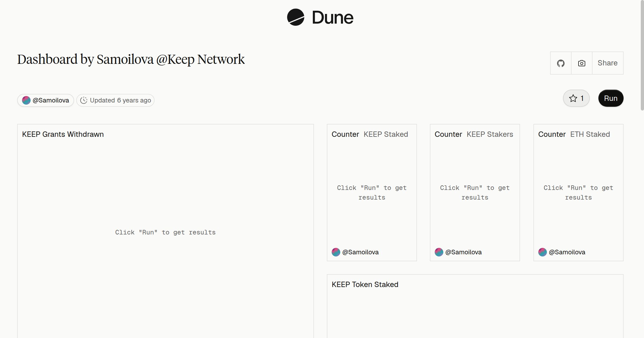Image resolution: width=644 pixels, height=338 pixels.
Task: Open @Samoilova profile in ETH Staked card
Action: (567, 252)
